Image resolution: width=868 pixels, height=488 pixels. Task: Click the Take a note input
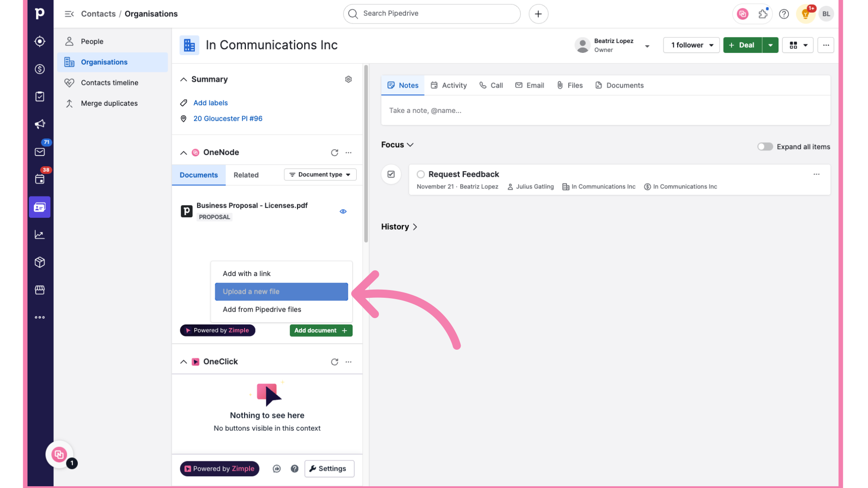point(606,111)
